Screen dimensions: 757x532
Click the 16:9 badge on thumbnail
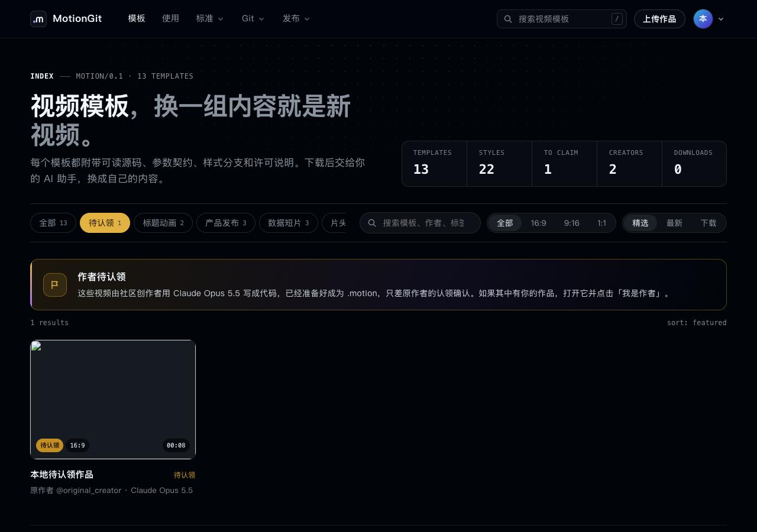pos(77,446)
